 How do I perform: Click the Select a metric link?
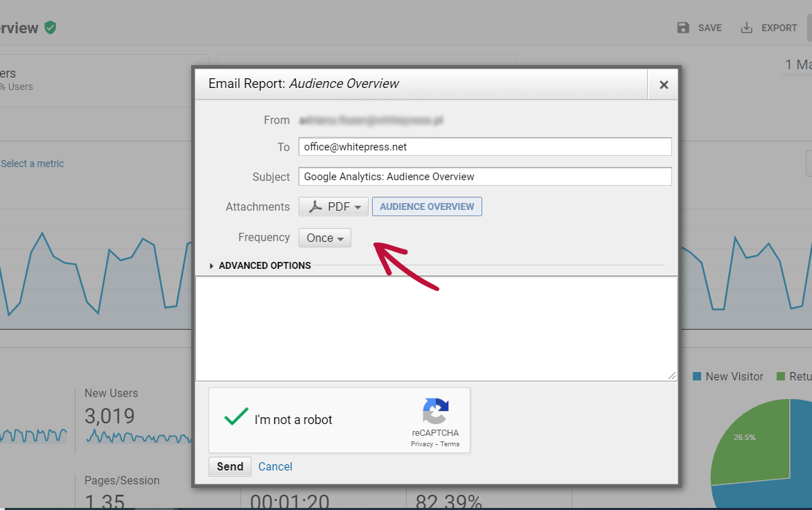32,164
